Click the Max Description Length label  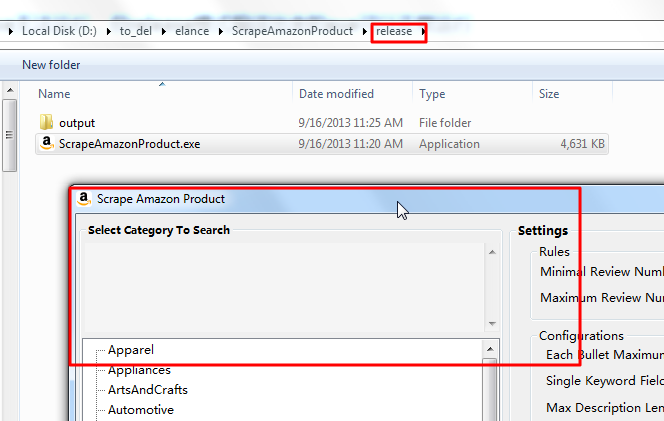point(605,407)
